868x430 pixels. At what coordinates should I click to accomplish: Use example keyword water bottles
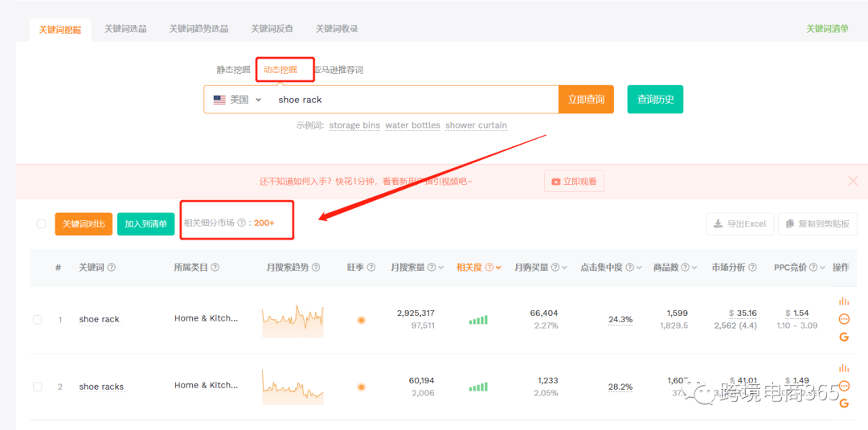pos(412,125)
